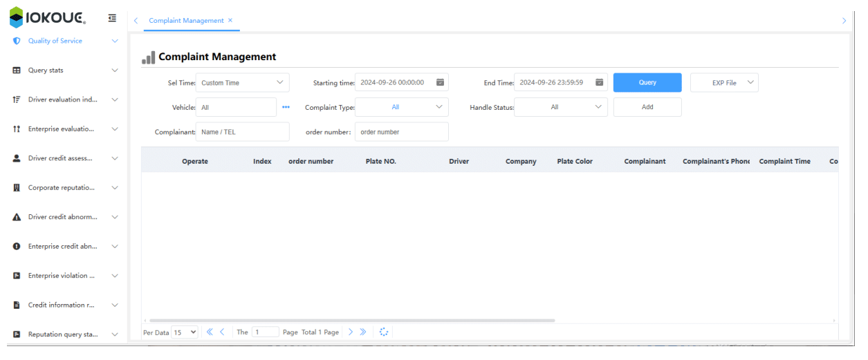Click the three-dot vehicle picker icon
The height and width of the screenshot is (360, 868).
click(286, 107)
